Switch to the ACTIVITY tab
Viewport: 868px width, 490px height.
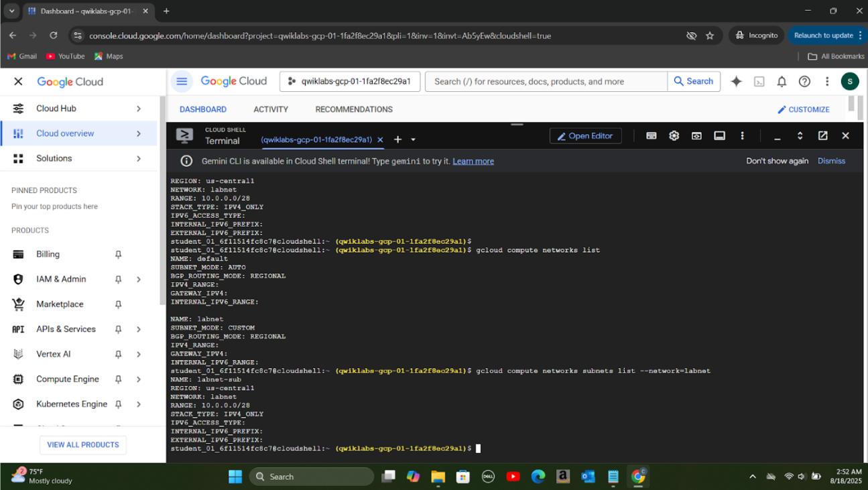pyautogui.click(x=271, y=109)
